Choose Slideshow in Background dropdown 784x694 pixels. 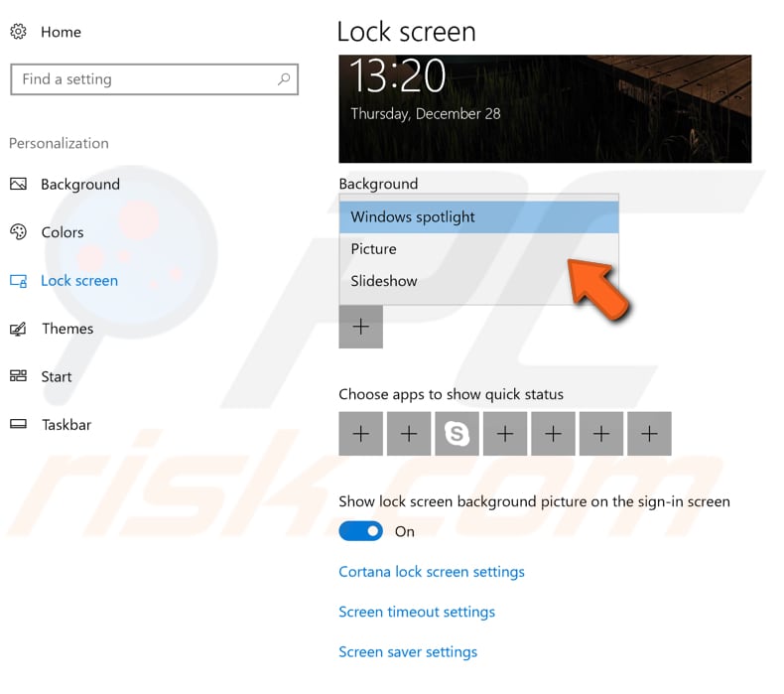pos(479,281)
